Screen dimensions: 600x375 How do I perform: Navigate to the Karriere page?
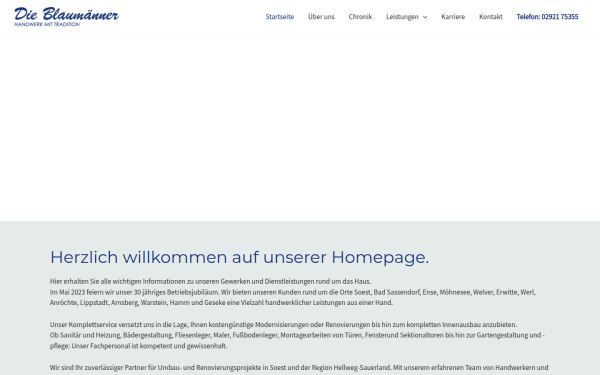453,17
